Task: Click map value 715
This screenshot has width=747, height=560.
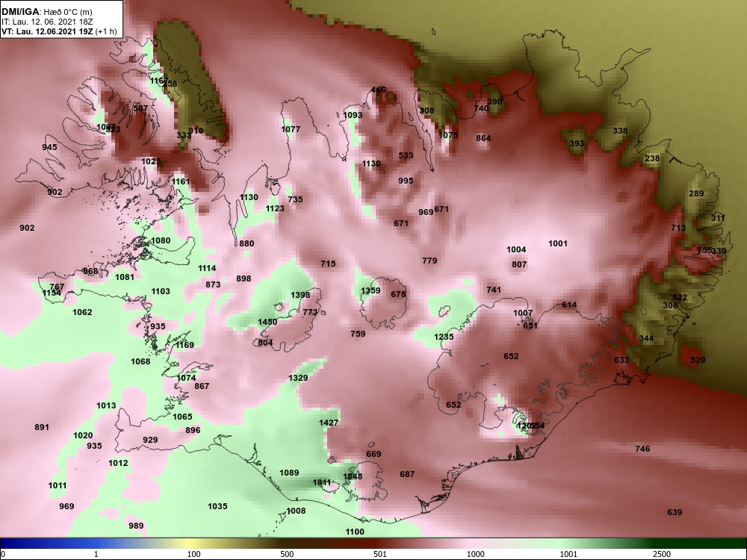Action: tap(328, 264)
